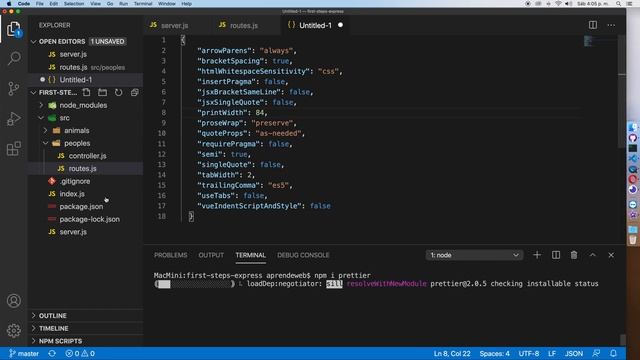Open Spotlight search in macOS menu bar
The width and height of the screenshot is (640, 360).
618,4
